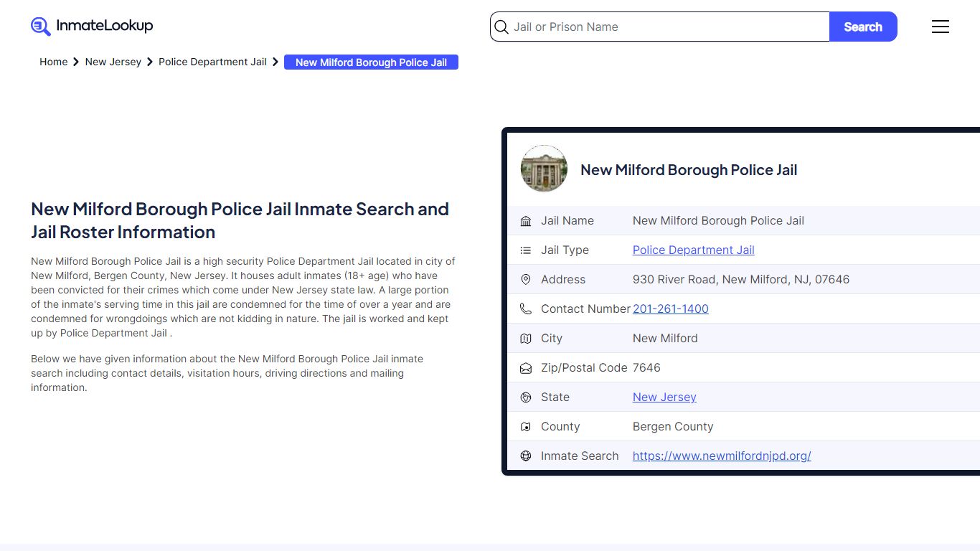The height and width of the screenshot is (551, 980).
Task: Click the chevron after New Jersey breadcrumb
Action: (150, 62)
